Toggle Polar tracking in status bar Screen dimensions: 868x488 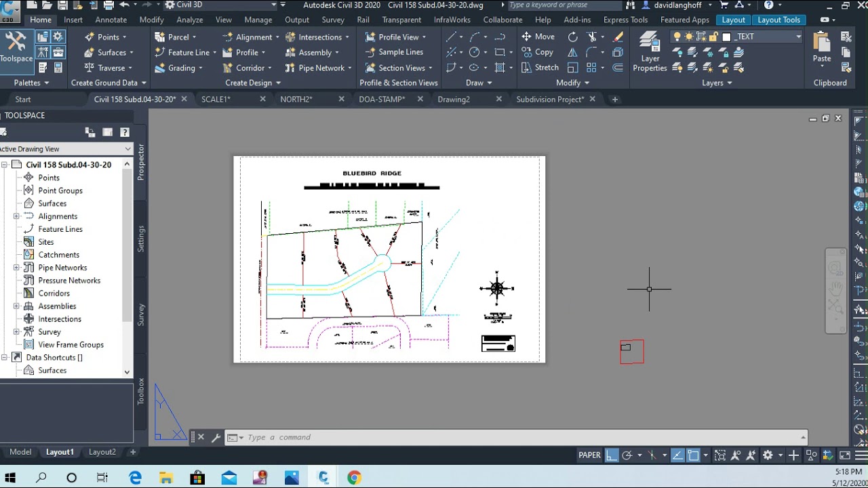coord(627,455)
